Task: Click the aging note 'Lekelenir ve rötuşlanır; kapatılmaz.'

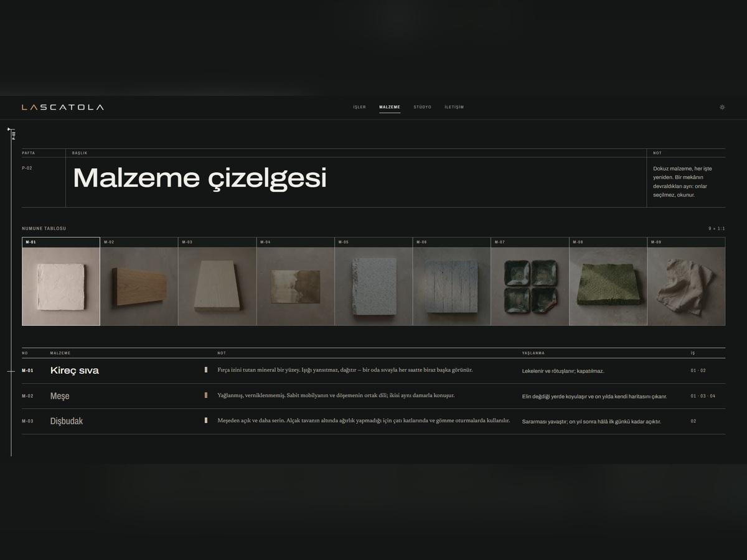Action: (x=563, y=371)
